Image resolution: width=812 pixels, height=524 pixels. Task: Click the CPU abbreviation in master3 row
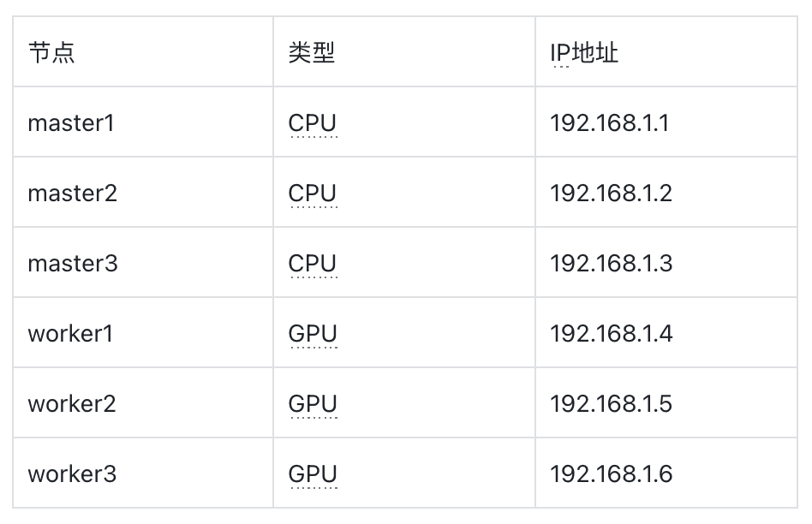[x=313, y=264]
